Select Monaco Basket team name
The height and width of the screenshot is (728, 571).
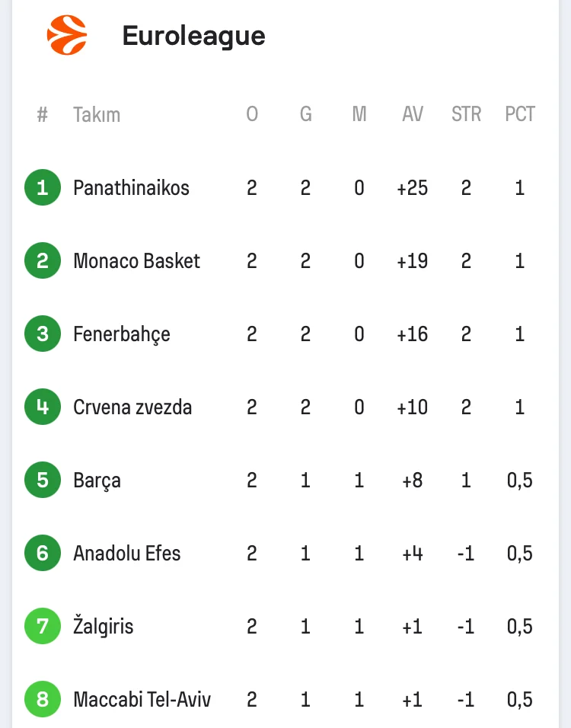tap(136, 261)
